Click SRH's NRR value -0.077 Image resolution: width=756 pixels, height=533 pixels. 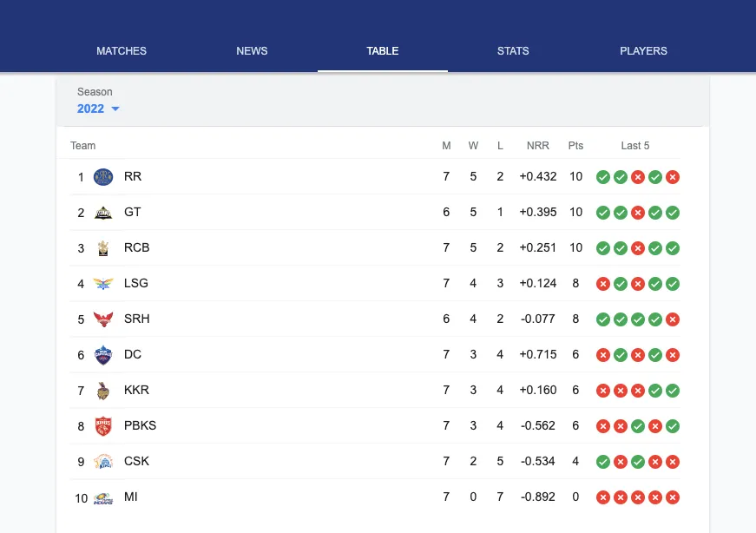(538, 319)
